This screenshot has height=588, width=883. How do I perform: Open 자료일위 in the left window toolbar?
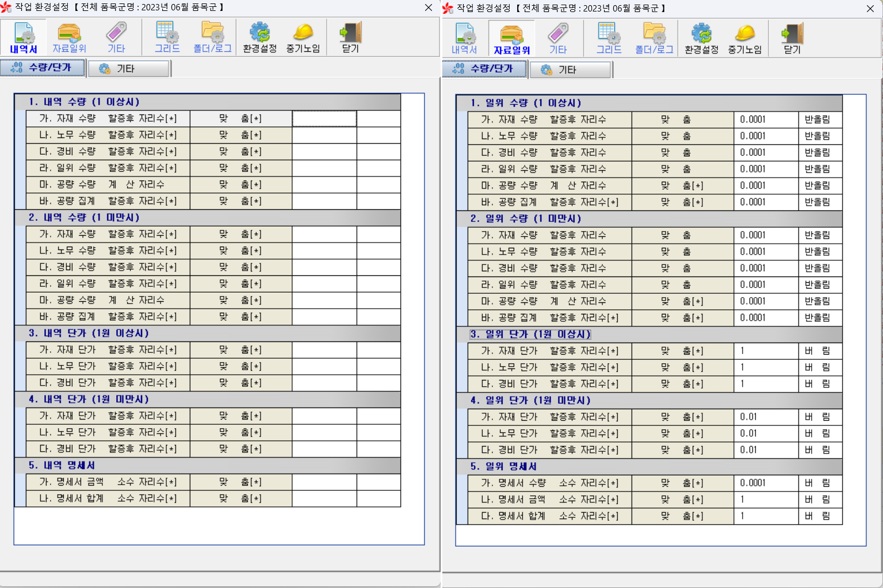69,38
